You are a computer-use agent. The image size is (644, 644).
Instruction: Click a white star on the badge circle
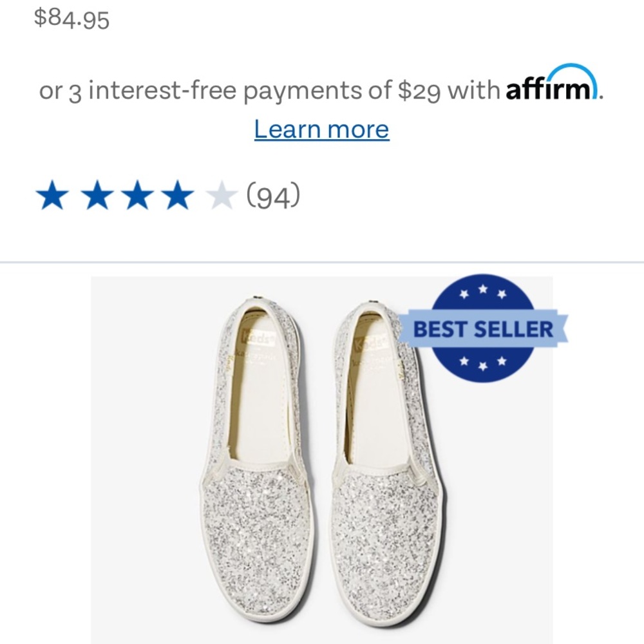[482, 290]
